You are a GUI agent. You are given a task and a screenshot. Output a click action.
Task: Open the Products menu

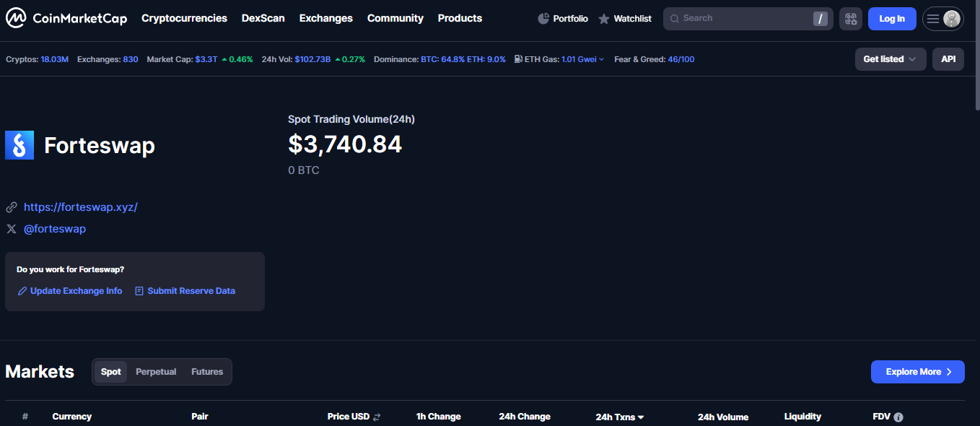(460, 18)
